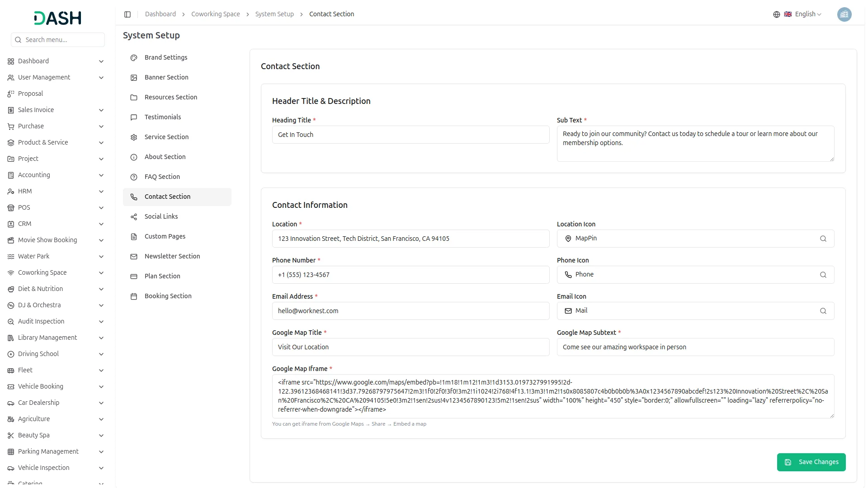The image size is (868, 488).
Task: Select Plan Section in setup menu
Action: (x=162, y=276)
